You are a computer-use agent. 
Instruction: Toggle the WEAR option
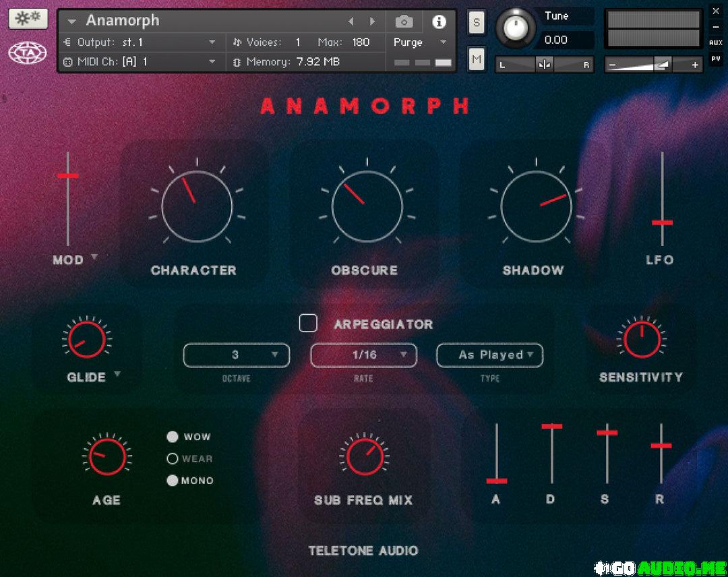click(173, 458)
